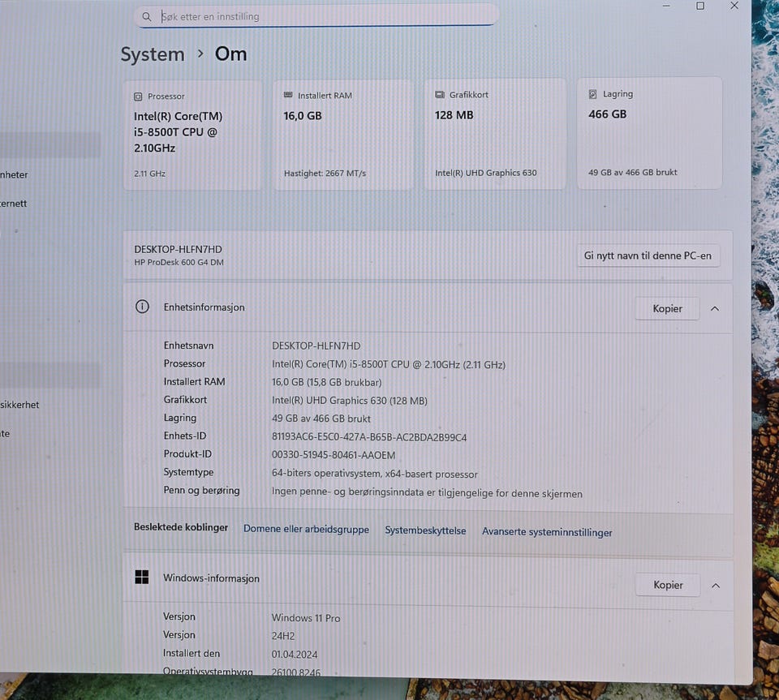
Task: Select the '64-biters operativsystem' Systemtype value
Action: 375,474
